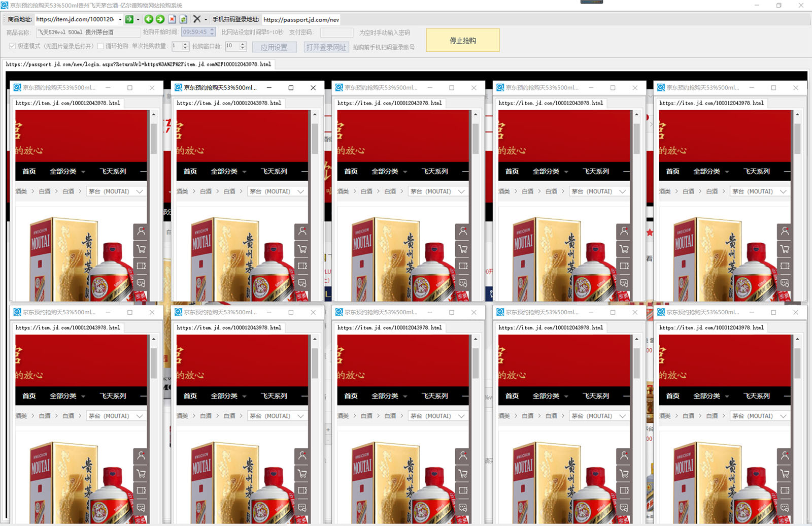Click user account icon in bottom-row first window

(141, 456)
